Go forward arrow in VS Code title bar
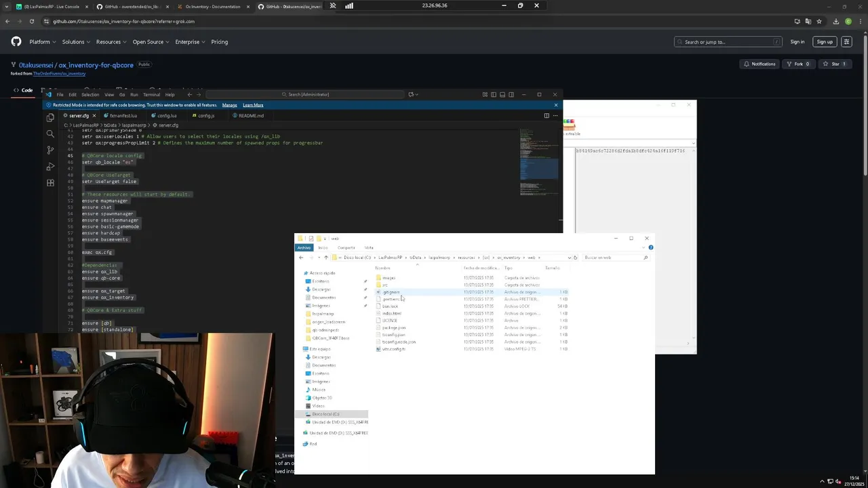868x488 pixels. coord(199,94)
